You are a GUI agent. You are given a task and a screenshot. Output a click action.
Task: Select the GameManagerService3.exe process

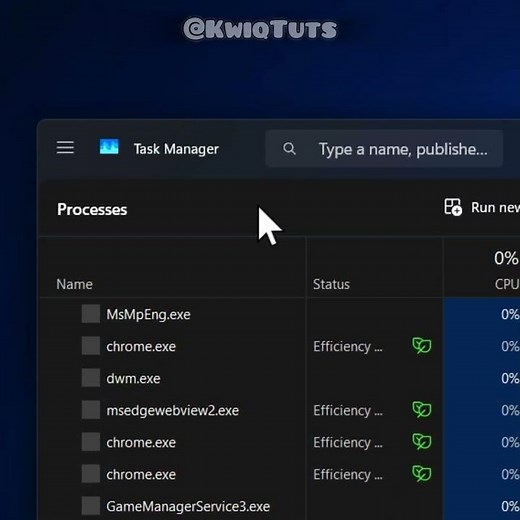[188, 506]
